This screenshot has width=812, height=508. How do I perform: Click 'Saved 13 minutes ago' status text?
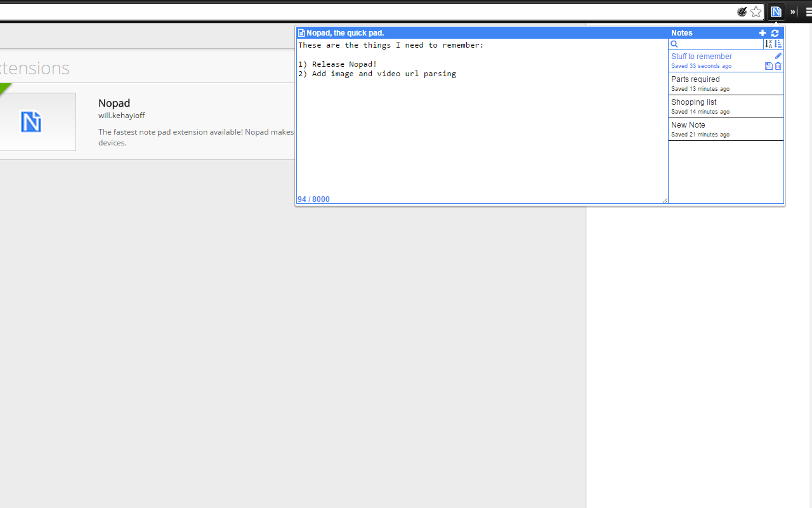pos(700,89)
